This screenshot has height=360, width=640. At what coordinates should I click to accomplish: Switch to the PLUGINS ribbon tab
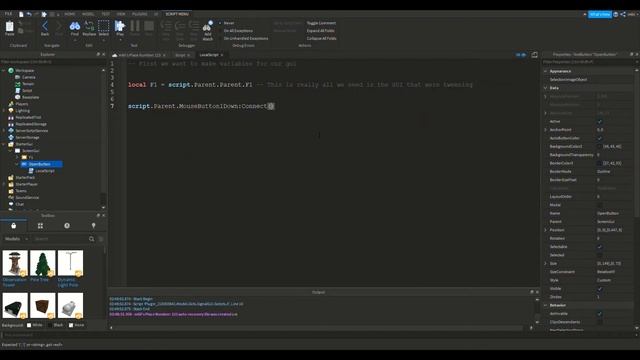pyautogui.click(x=140, y=14)
